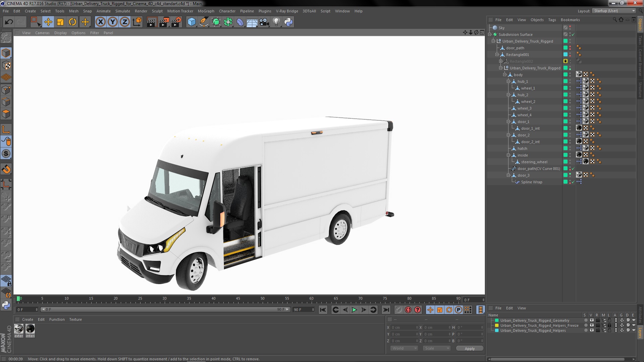The height and width of the screenshot is (362, 644).
Task: Open the Scale mode dropdown
Action: 437,348
